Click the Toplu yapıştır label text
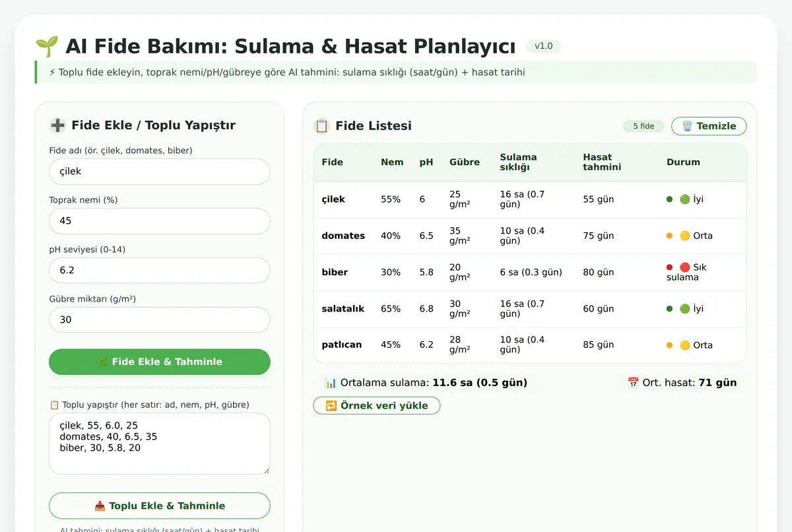 click(x=149, y=405)
